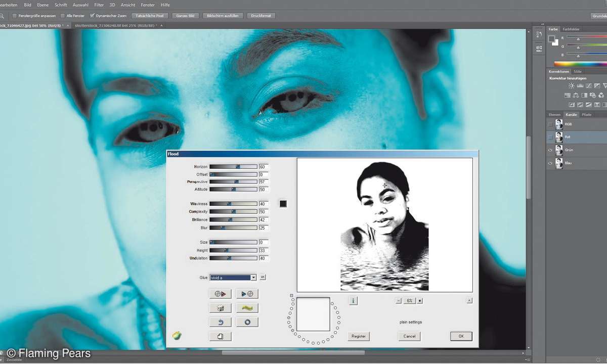Open the Glue blend mode dropdown
Screen dimensions: 607x364
coord(233,278)
